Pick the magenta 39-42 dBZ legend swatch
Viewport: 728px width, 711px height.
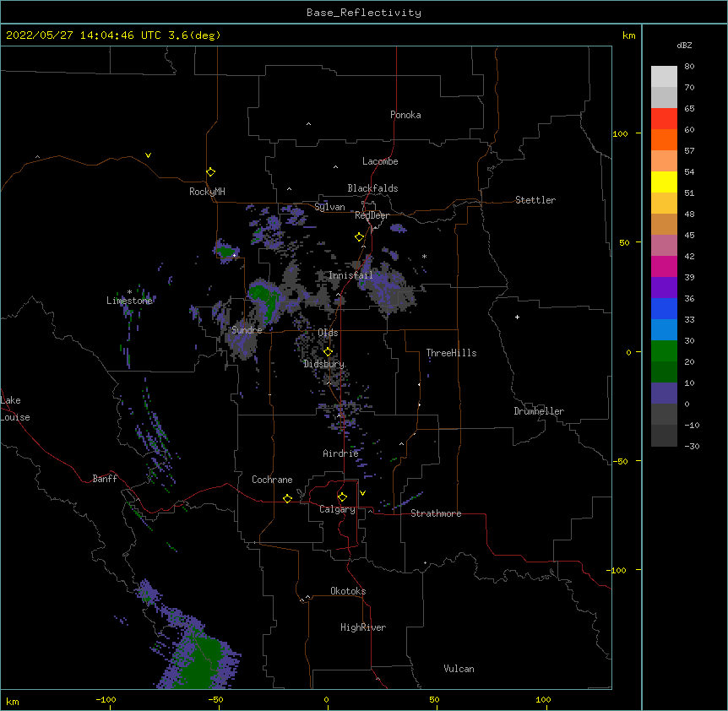coord(664,267)
